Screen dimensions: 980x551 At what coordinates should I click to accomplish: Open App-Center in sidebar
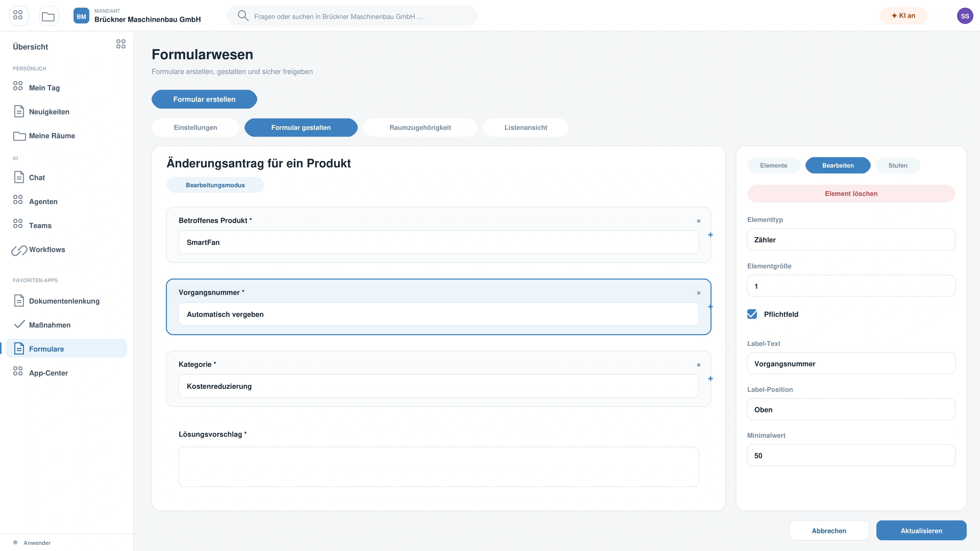click(x=66, y=373)
